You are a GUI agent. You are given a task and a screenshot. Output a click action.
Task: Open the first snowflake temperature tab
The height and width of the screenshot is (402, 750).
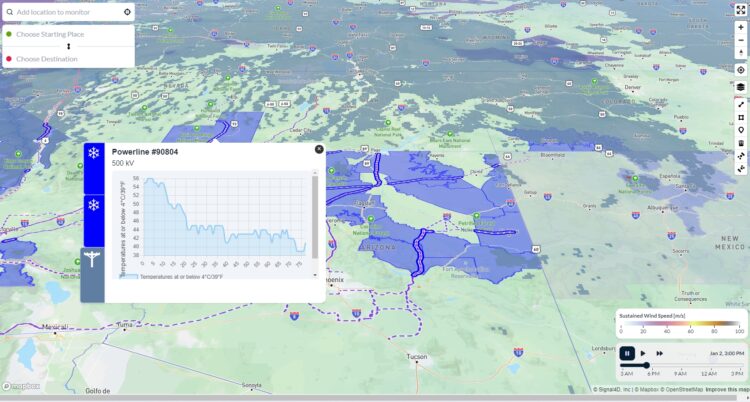pyautogui.click(x=93, y=154)
